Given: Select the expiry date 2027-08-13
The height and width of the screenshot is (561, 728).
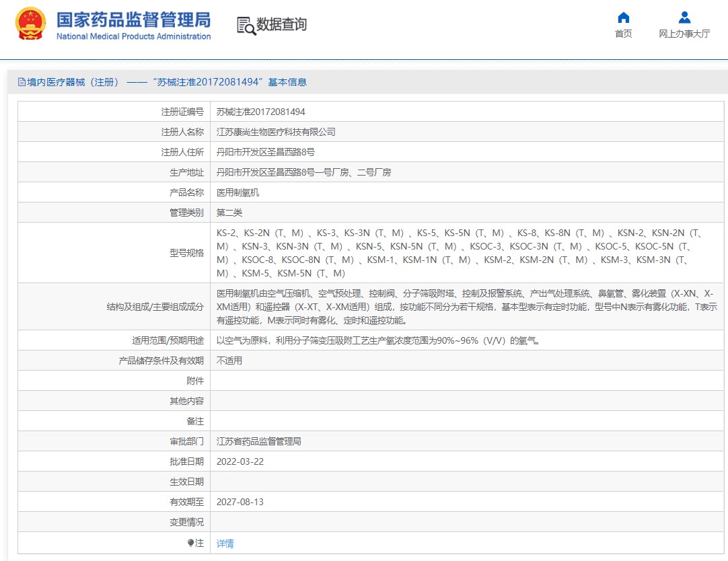Looking at the screenshot, I should tap(240, 502).
